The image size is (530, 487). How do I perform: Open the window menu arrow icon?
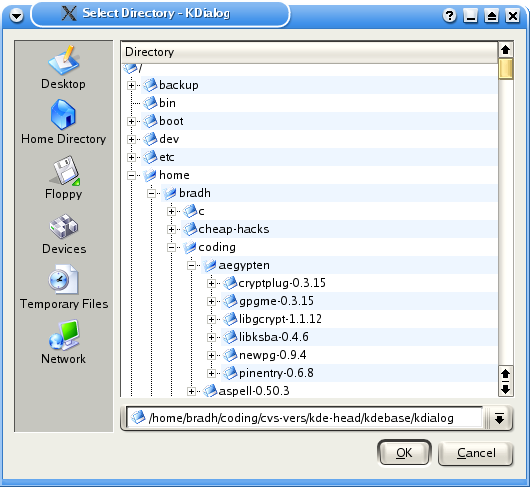17,16
